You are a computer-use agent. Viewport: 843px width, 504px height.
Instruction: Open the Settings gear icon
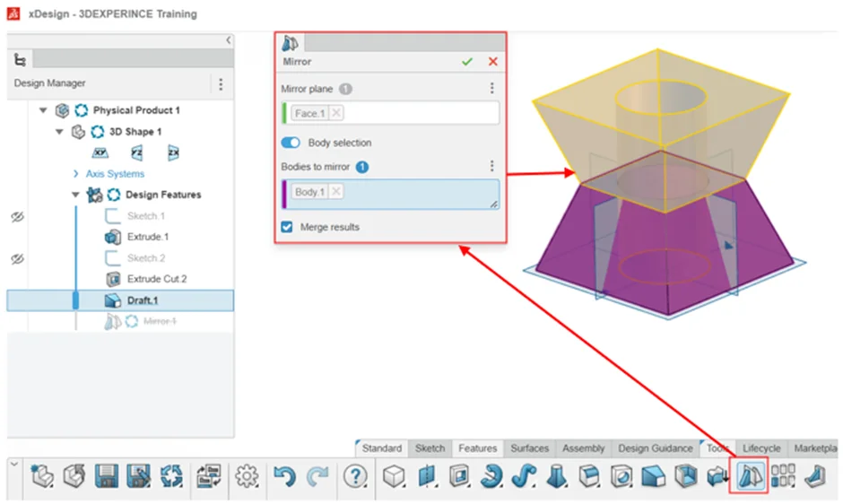point(247,476)
